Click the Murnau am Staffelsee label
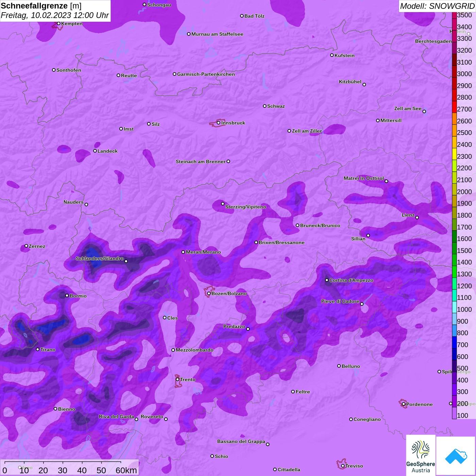 217,34
